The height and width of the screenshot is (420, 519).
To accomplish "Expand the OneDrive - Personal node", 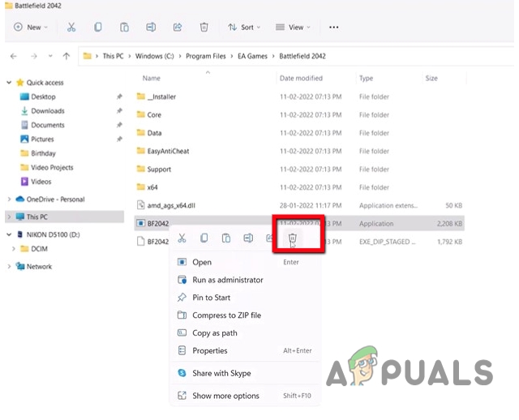I will [x=9, y=199].
